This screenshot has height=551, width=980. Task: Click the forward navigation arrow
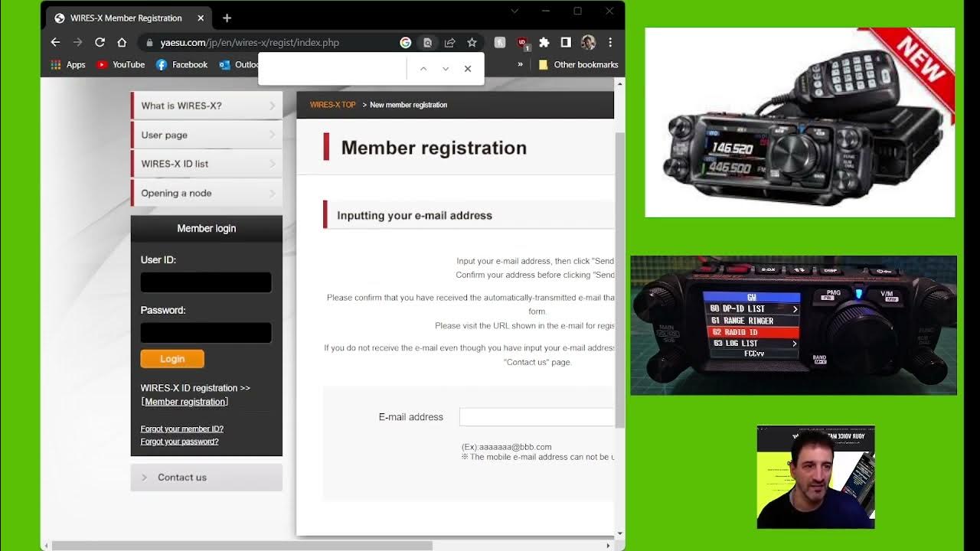click(77, 43)
